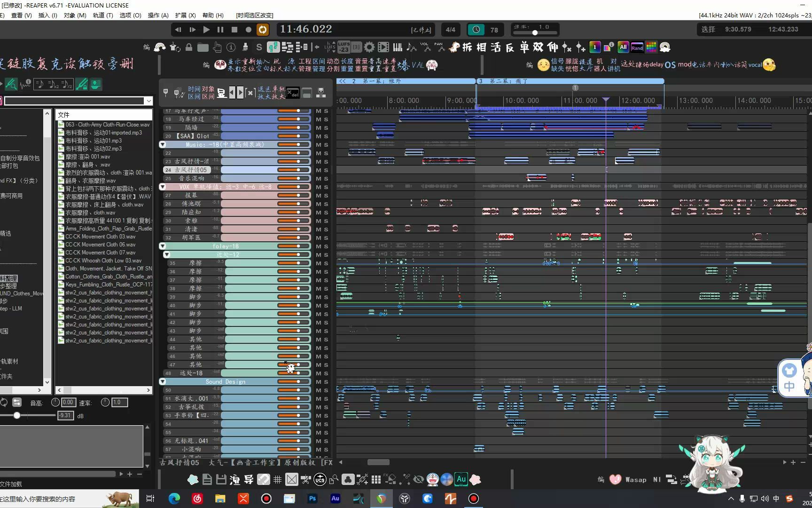This screenshot has width=812, height=508.
Task: Collapse the Sound Design folder track
Action: [163, 381]
